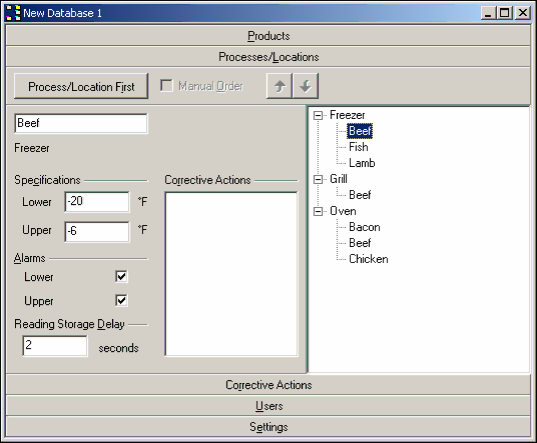
Task: Uncheck the Lower alarm checkbox
Action: 121,276
